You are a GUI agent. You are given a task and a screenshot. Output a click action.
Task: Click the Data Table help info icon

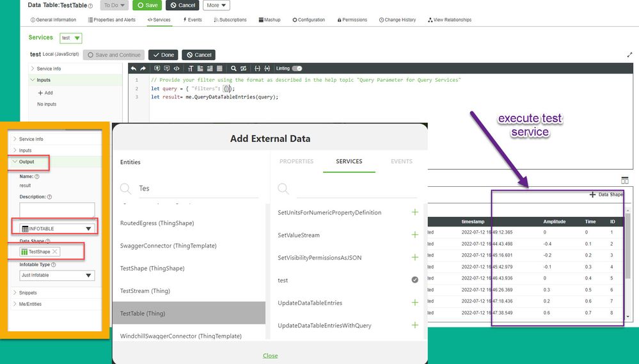click(90, 6)
